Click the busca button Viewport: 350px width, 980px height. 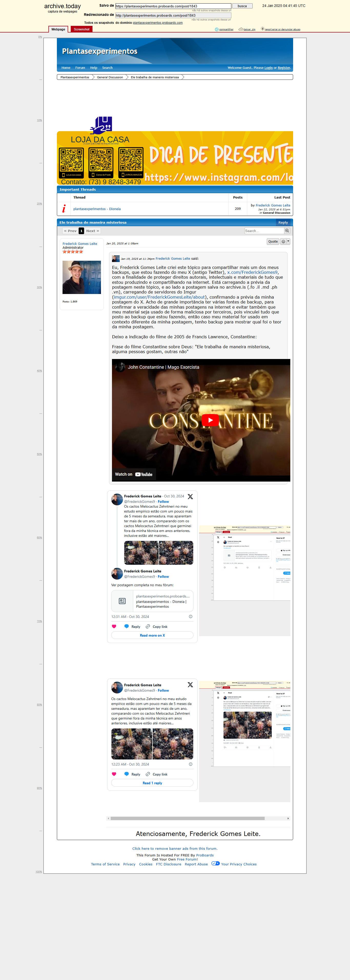click(242, 6)
